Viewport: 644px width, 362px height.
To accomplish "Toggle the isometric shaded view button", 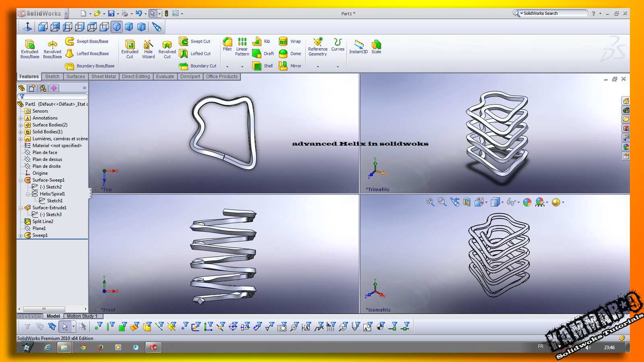I will tap(117, 27).
